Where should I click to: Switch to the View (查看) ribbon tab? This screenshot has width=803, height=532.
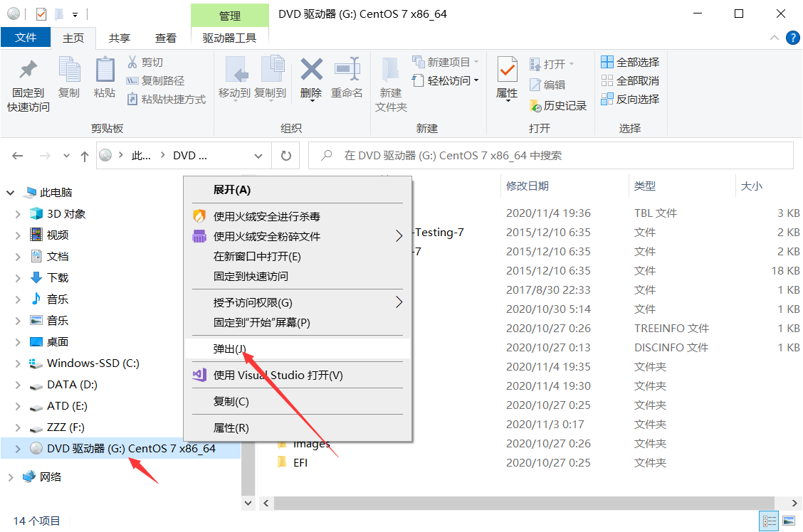pyautogui.click(x=166, y=38)
